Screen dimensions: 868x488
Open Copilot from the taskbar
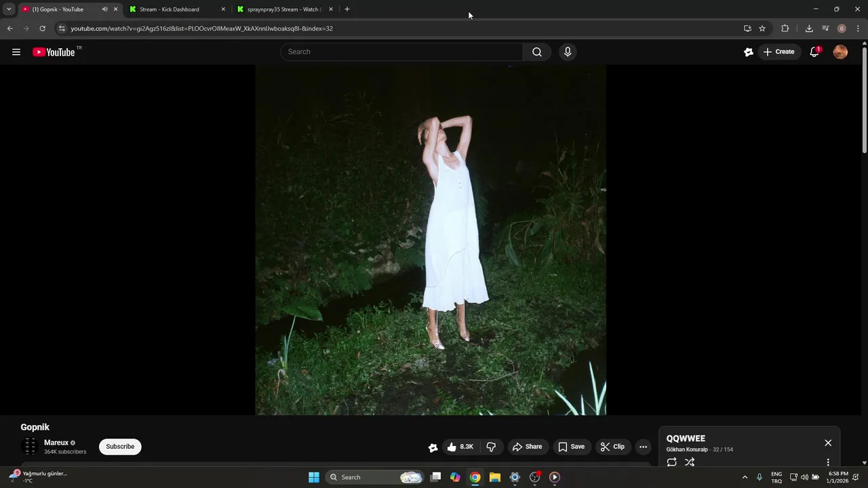455,477
